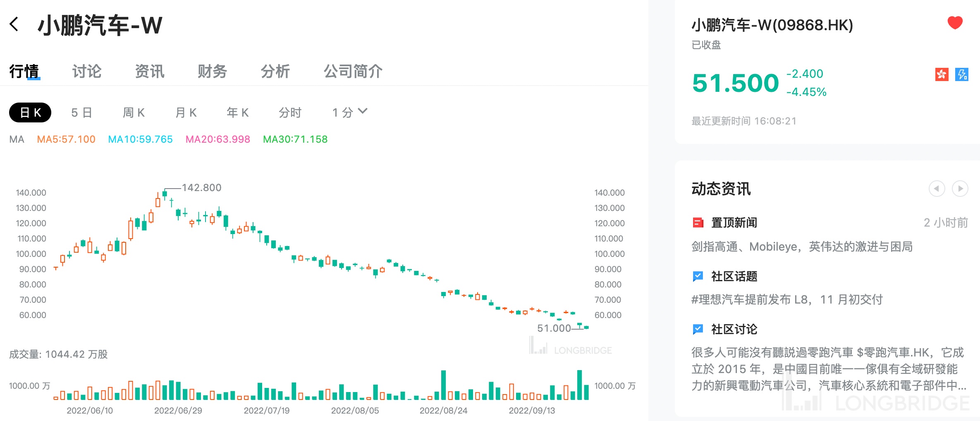Show next news with right arrow

tap(960, 189)
